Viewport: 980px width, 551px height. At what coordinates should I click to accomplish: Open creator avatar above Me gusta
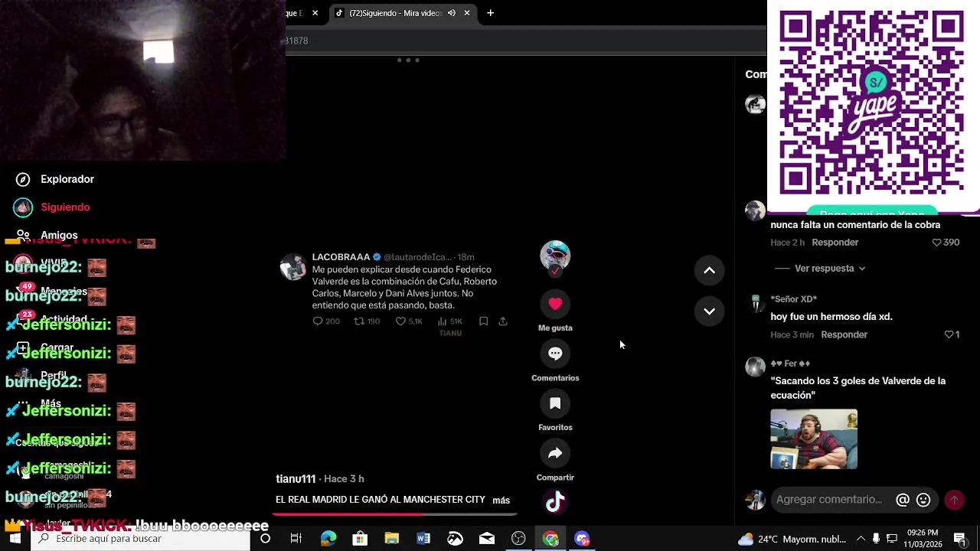coord(555,256)
